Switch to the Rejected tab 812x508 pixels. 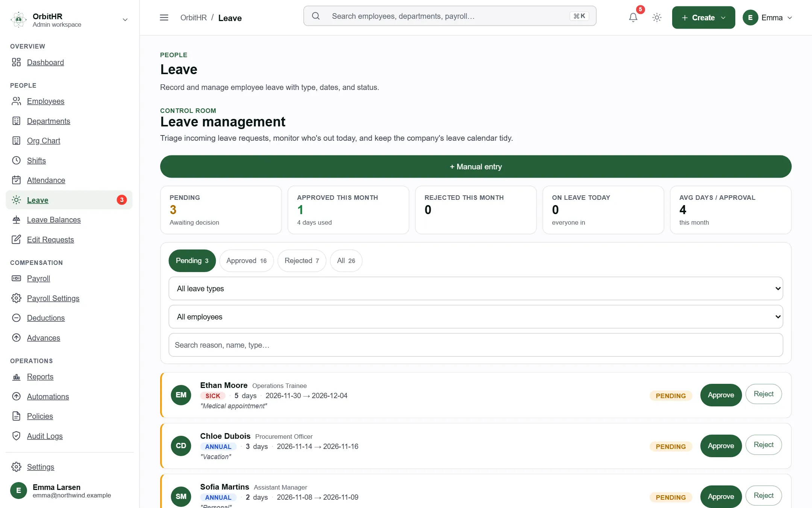[302, 260]
